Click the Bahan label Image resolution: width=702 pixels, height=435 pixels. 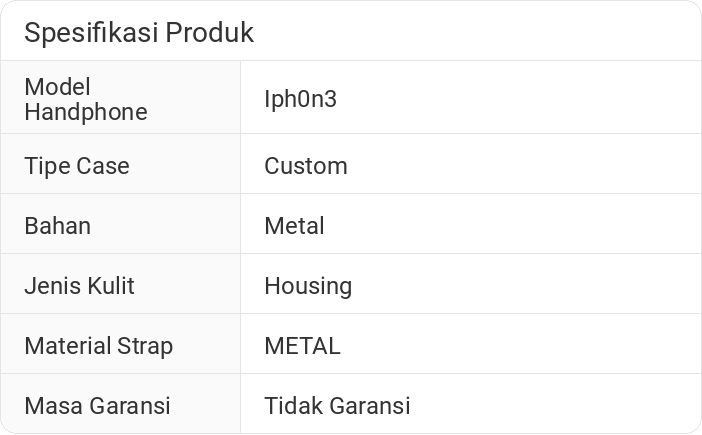pyautogui.click(x=57, y=226)
